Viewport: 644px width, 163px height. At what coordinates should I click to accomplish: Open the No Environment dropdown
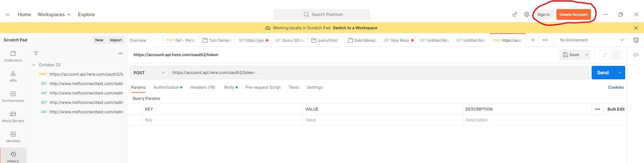tap(592, 40)
